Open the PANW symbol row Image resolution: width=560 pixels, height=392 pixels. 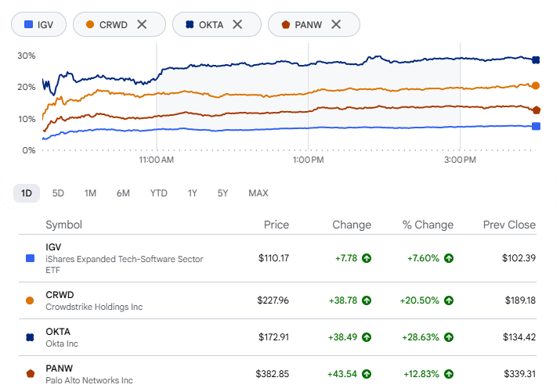click(277, 374)
